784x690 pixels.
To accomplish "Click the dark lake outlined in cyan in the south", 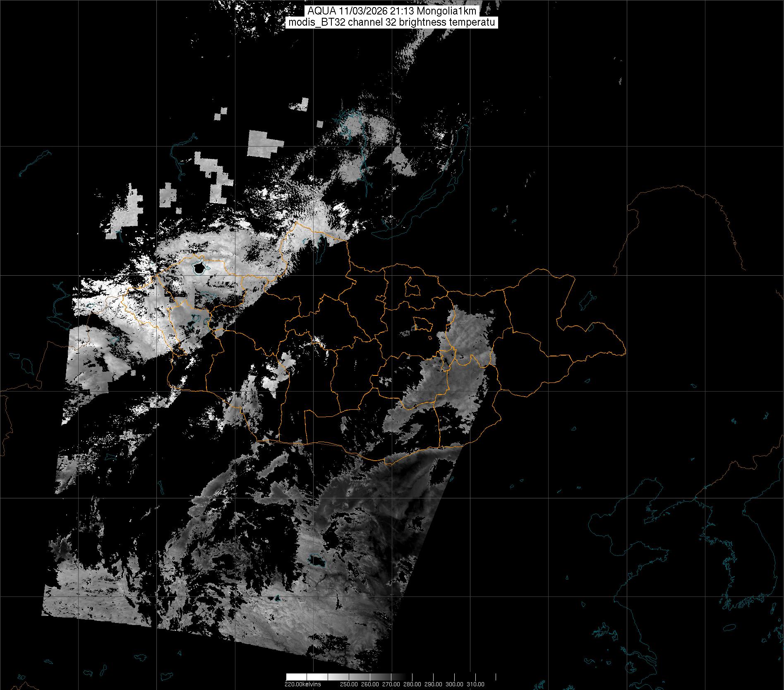I will 316,561.
